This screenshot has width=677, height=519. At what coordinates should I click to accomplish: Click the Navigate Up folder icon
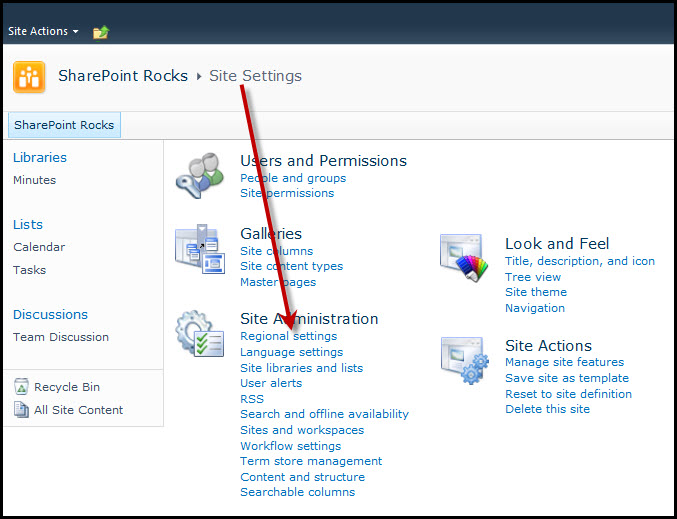click(100, 32)
